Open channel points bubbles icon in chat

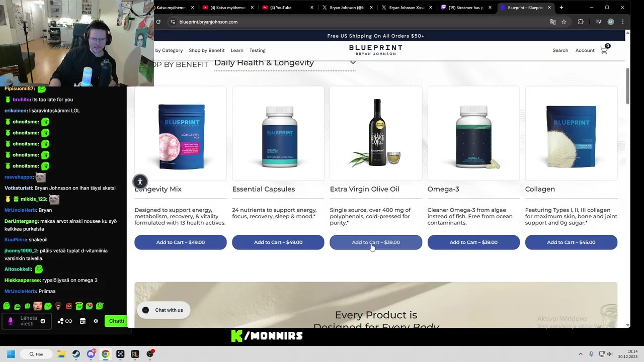60,321
